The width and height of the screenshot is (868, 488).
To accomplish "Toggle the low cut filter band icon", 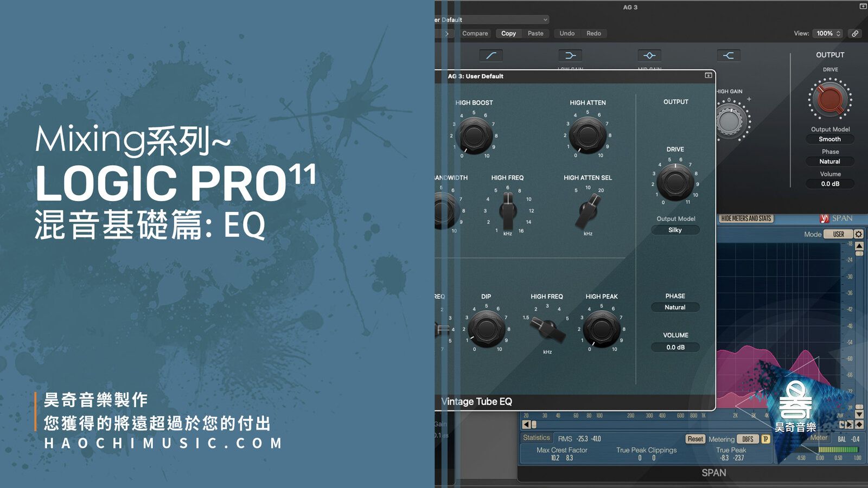I will 491,55.
